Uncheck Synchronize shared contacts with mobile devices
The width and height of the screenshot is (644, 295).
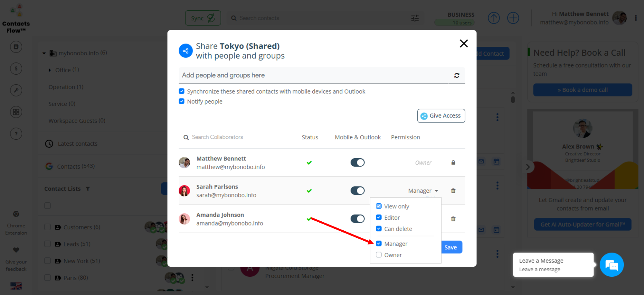click(x=182, y=91)
